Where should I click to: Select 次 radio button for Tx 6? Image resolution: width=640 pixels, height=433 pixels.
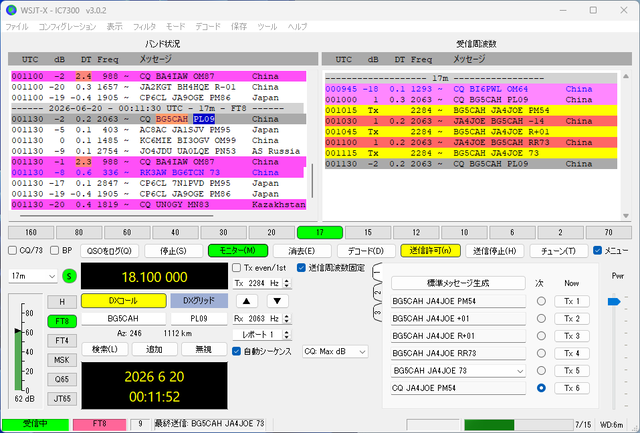point(541,388)
